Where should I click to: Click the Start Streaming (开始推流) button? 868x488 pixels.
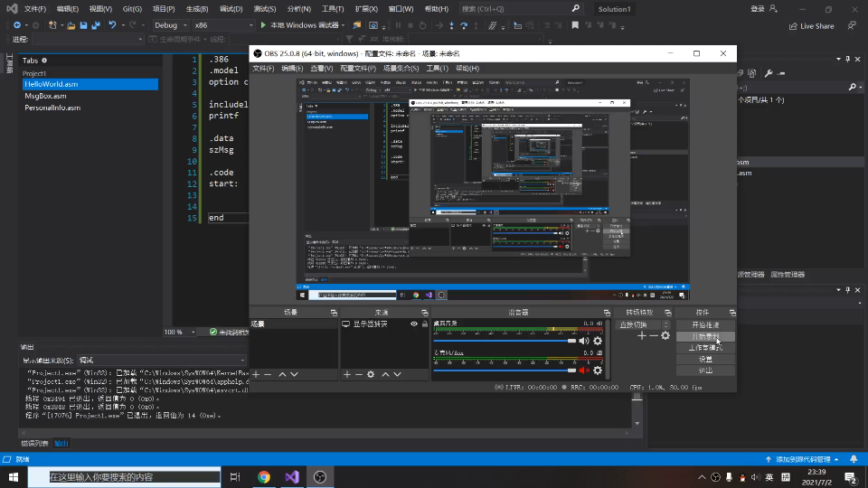pyautogui.click(x=705, y=324)
